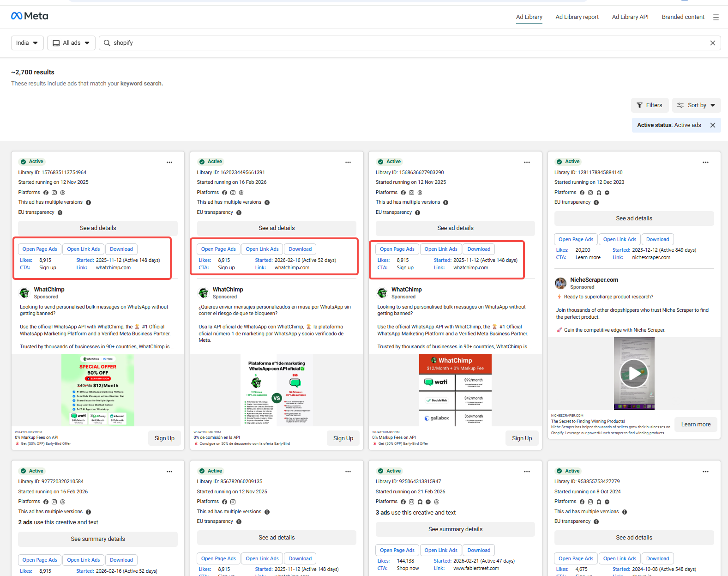Click NicheScraper.com profile avatar
This screenshot has width=728, height=576.
click(560, 283)
